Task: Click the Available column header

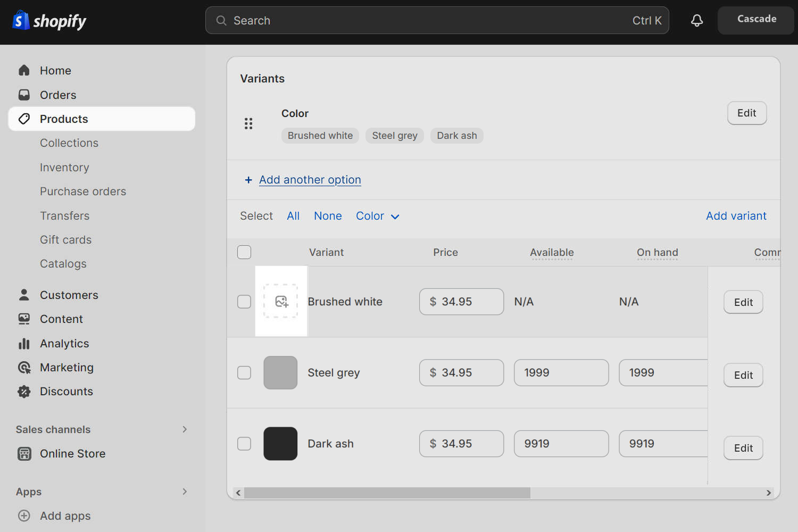Action: click(552, 253)
